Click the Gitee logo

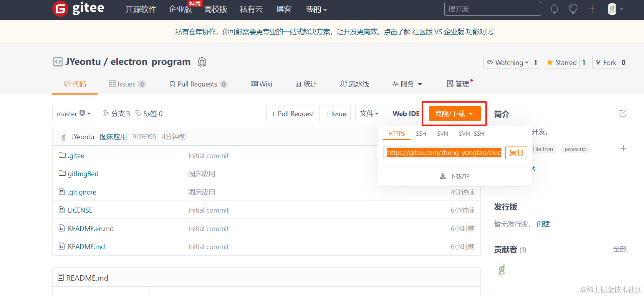(x=78, y=8)
